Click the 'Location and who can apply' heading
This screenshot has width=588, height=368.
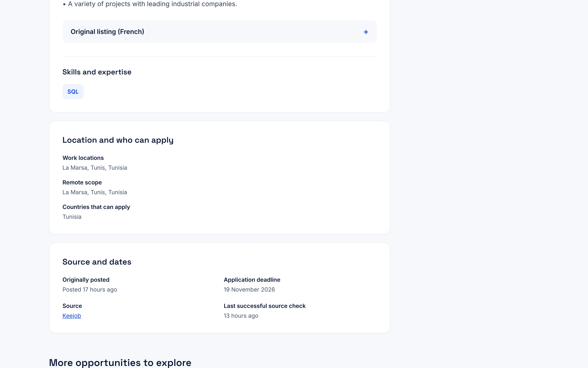pyautogui.click(x=118, y=140)
